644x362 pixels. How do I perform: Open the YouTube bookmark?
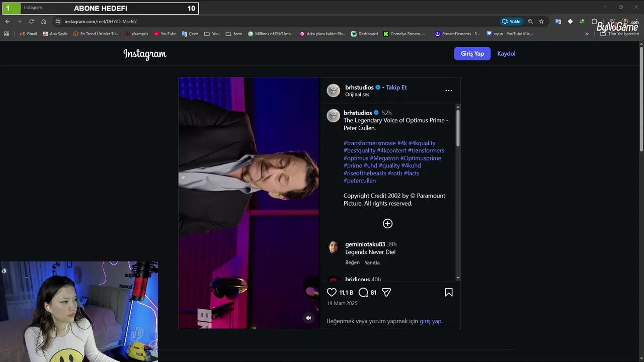165,34
